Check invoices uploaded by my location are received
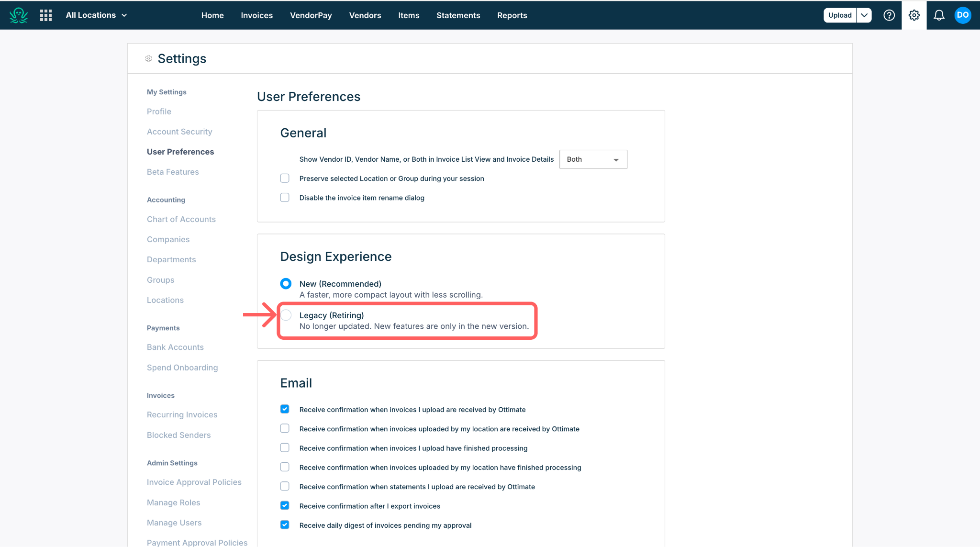 tap(285, 428)
